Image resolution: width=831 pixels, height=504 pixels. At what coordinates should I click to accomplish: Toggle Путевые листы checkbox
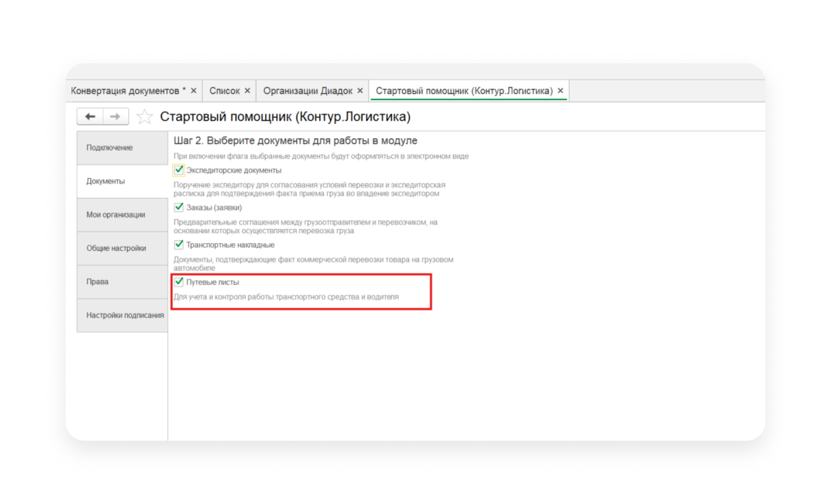pos(179,282)
